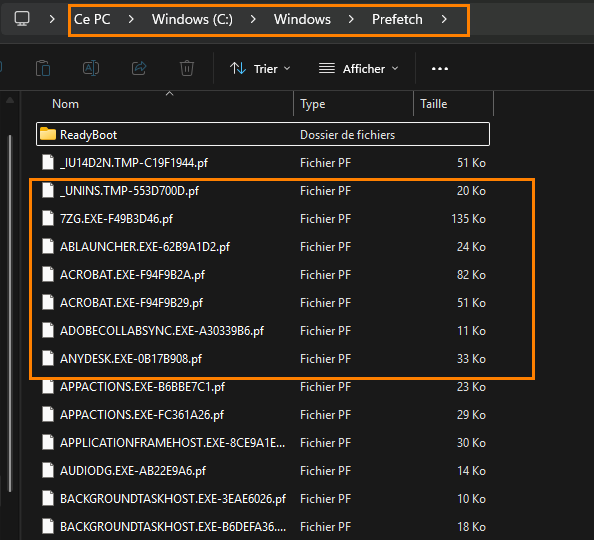Select ADOBECOLLABSYNC.EXE-A30339B6.pf file
Viewport: 594px width, 540px height.
pyautogui.click(x=263, y=331)
